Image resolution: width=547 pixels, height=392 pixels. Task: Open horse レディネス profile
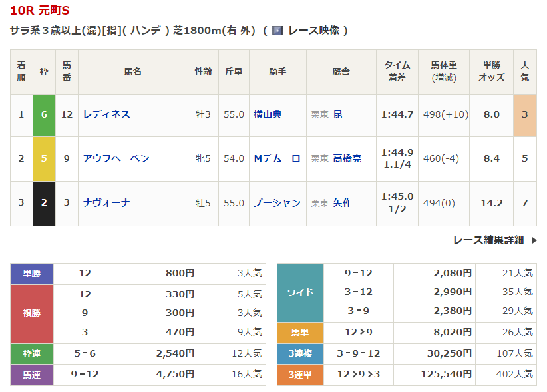106,114
